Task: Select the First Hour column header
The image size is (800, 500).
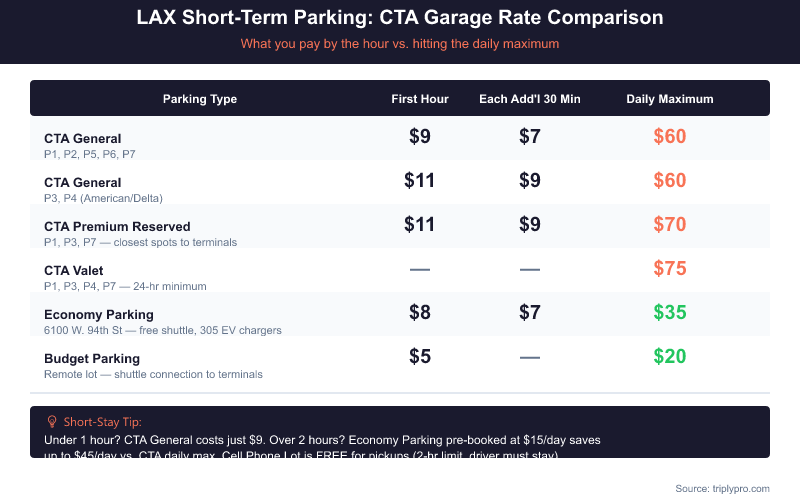Action: pyautogui.click(x=420, y=99)
